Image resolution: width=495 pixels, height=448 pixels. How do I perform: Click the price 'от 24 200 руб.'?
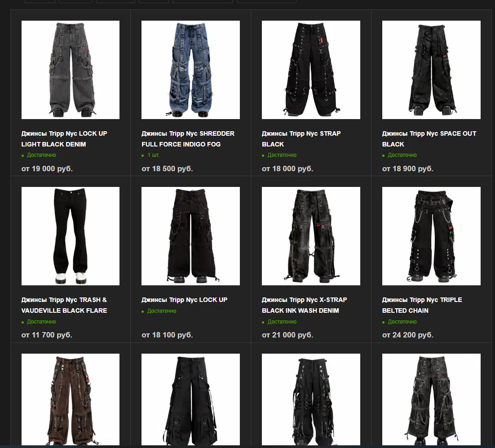click(x=408, y=335)
